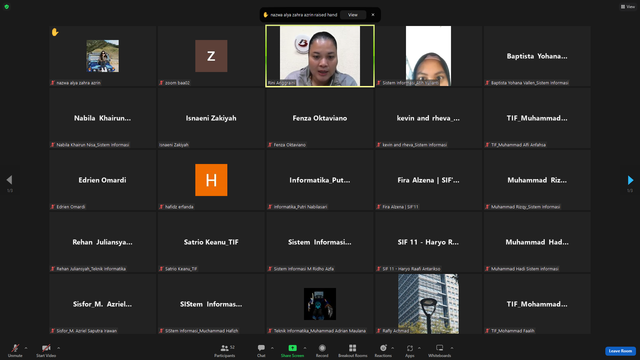Select Muhammad Adrian Maulana avatar tile
The height and width of the screenshot is (360, 640).
point(320,304)
